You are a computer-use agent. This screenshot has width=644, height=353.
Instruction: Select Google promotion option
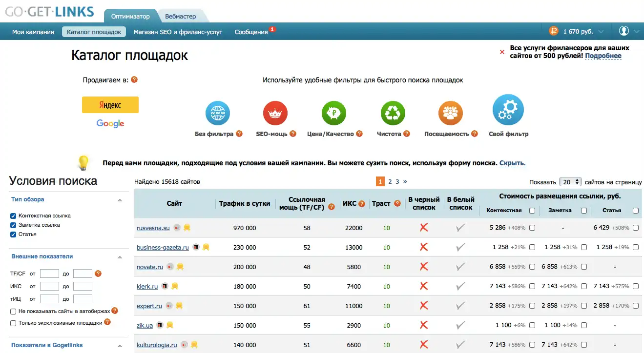coord(110,123)
